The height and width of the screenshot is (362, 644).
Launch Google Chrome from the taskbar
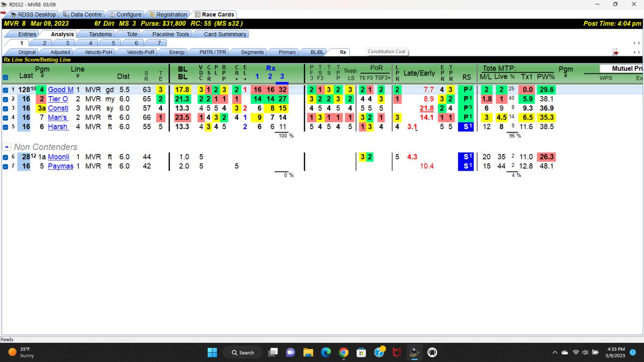344,353
